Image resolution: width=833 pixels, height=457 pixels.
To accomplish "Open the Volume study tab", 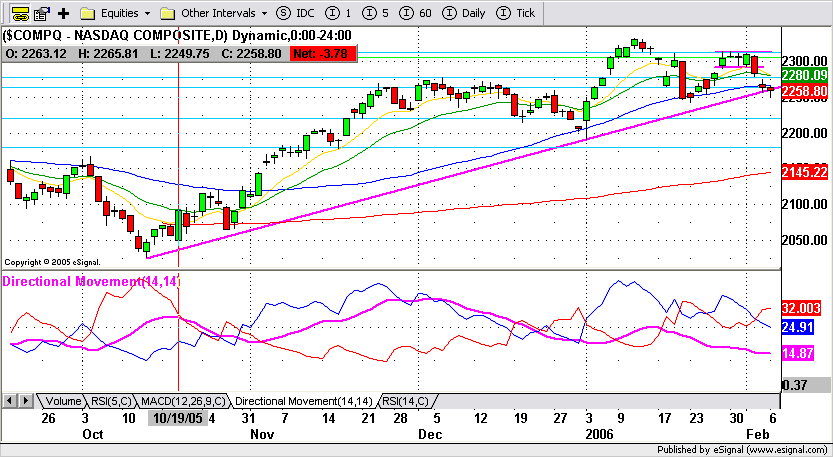I will 63,401.
